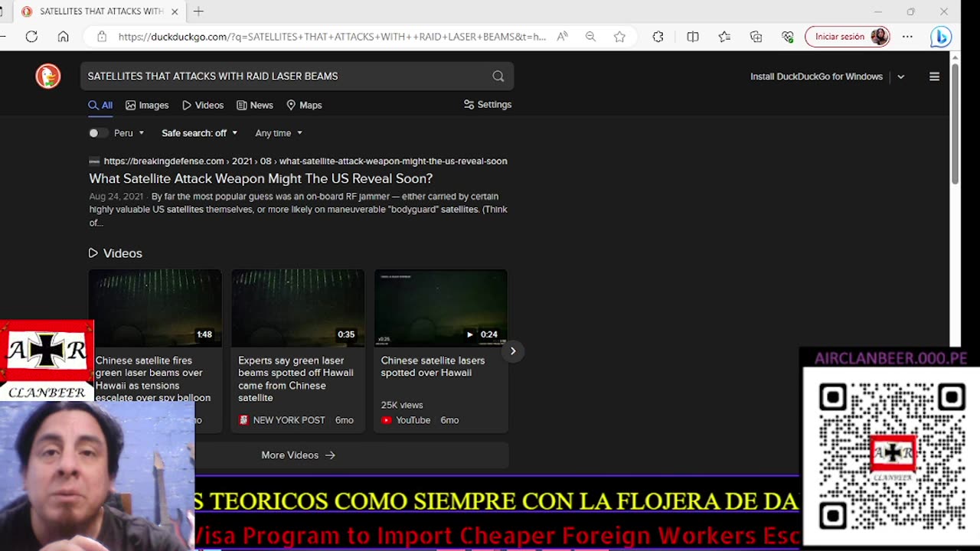Toggle the Peru region switch
Viewport: 980px width, 551px height.
(97, 133)
